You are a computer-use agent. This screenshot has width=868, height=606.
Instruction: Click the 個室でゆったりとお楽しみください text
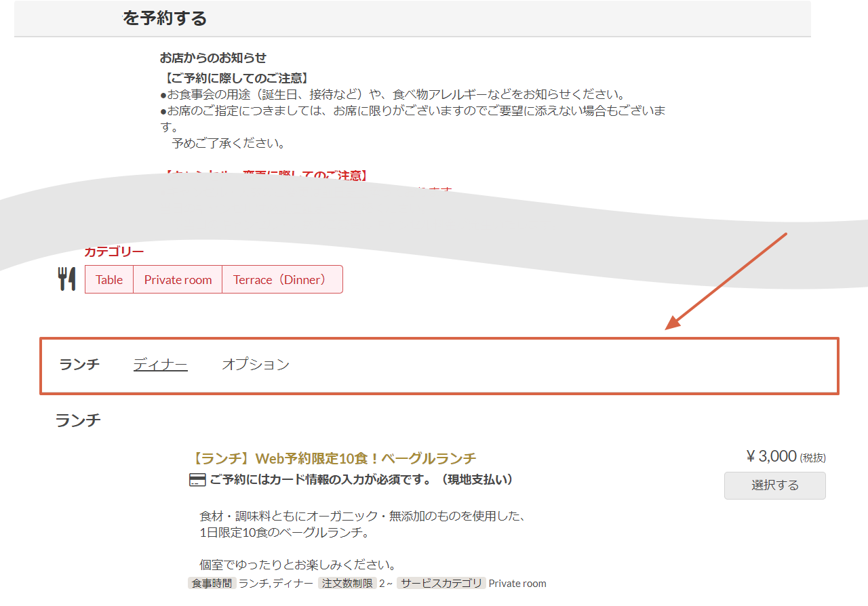click(298, 565)
